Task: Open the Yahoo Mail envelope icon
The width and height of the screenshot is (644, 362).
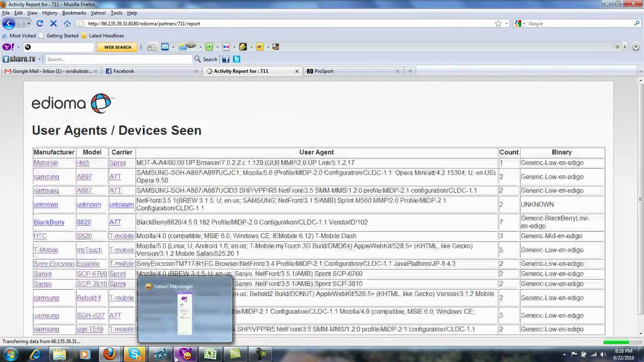Action: pos(165,47)
